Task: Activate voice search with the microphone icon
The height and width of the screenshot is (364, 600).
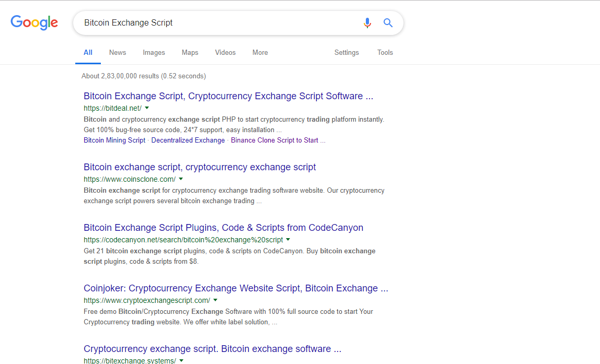Action: coord(367,22)
